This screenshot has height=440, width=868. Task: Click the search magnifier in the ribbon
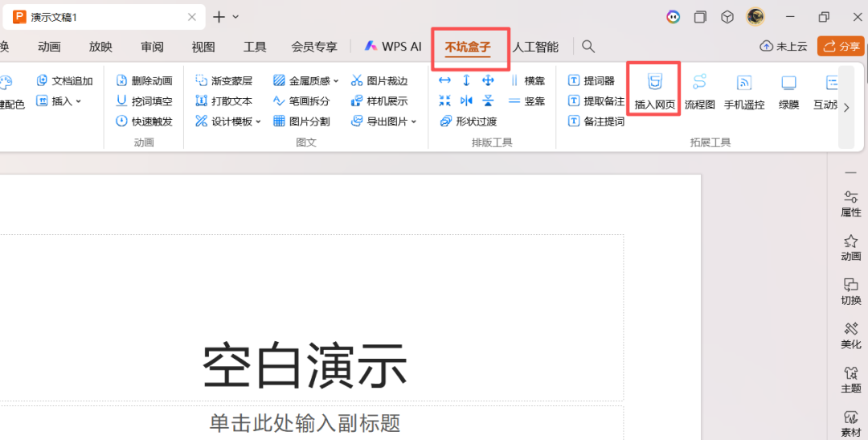tap(588, 47)
